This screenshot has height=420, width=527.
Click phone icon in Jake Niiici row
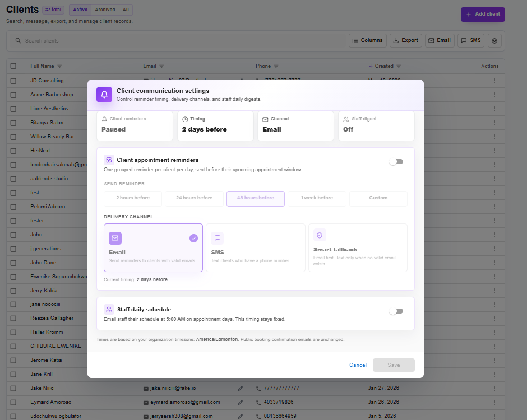click(258, 389)
